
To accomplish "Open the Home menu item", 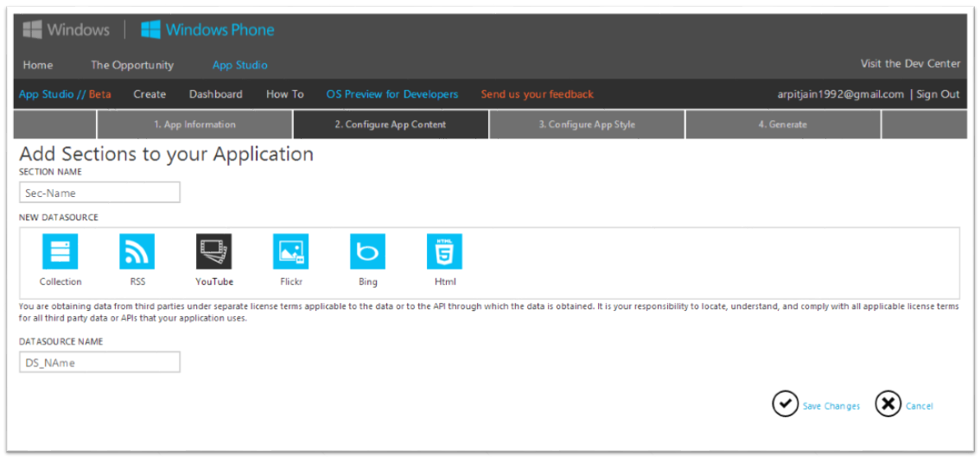I will click(x=38, y=65).
